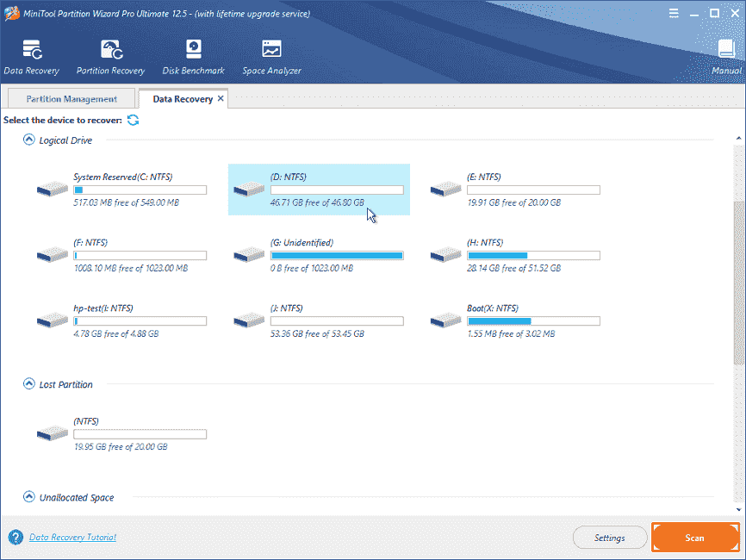Open the Settings button

pyautogui.click(x=609, y=538)
